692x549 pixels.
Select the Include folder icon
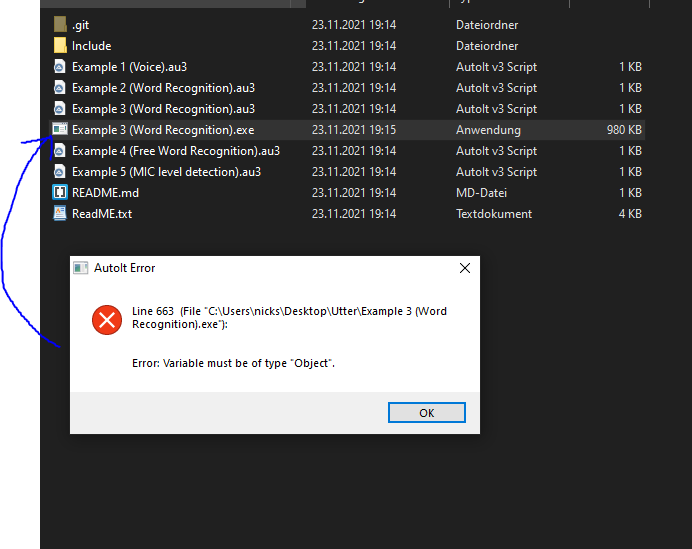tap(60, 45)
